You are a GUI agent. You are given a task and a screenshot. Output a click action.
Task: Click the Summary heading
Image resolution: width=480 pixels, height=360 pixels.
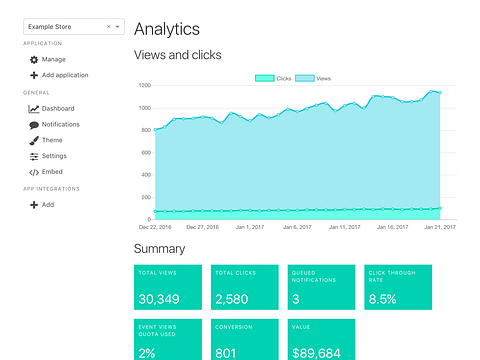(159, 249)
